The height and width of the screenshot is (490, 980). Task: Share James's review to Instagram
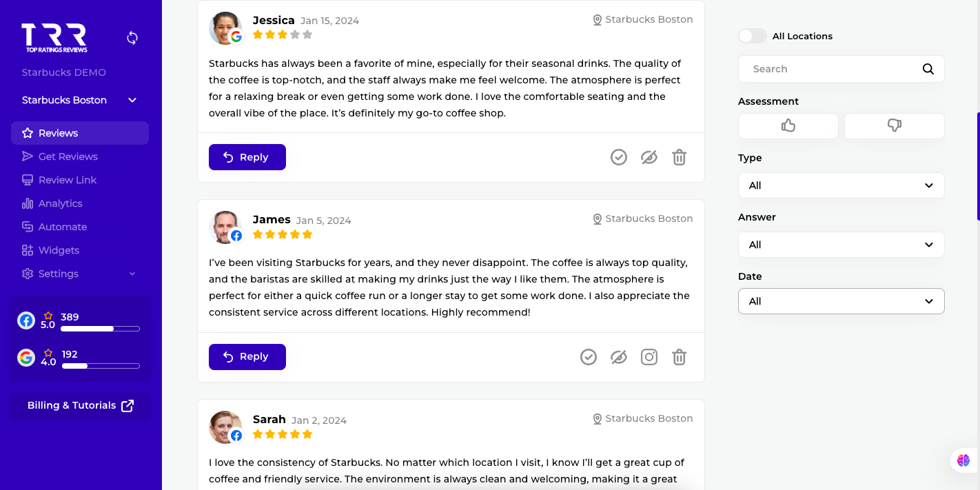pyautogui.click(x=649, y=357)
